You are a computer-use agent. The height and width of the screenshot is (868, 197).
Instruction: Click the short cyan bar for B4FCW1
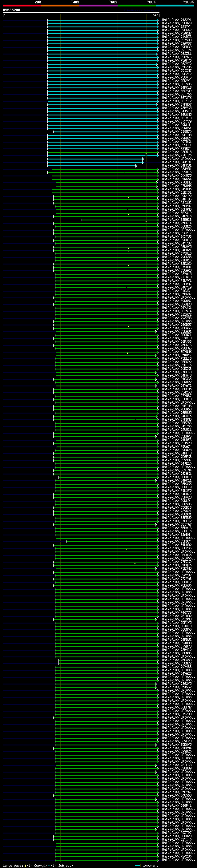pos(92,166)
